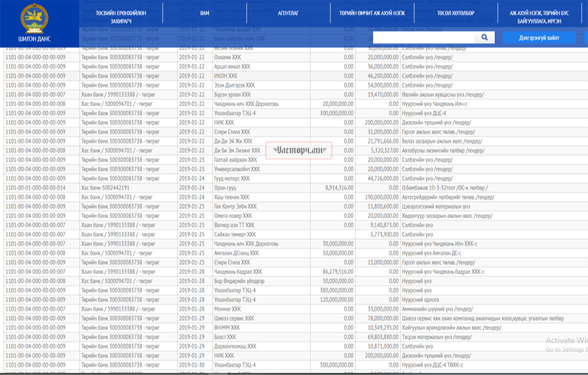Select the Монмаг ХХК cell

[x=227, y=309]
